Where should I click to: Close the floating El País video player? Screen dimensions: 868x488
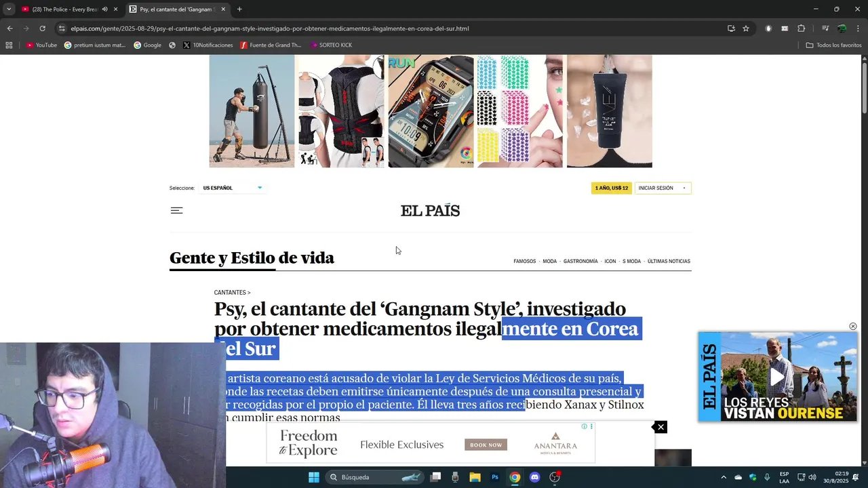point(852,327)
